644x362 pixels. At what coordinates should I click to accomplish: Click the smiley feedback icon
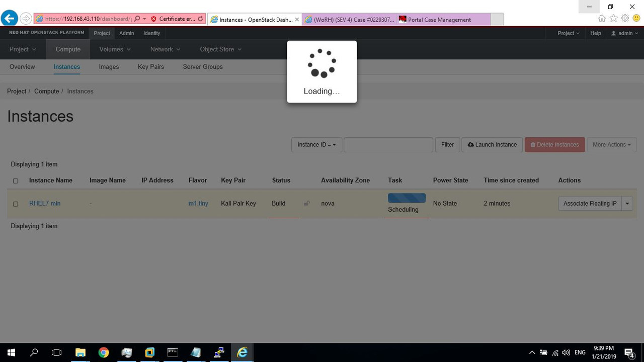pyautogui.click(x=636, y=18)
